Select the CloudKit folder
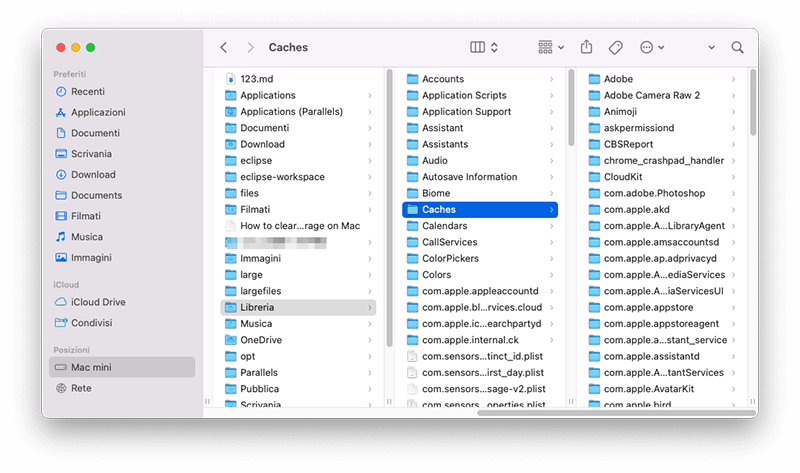The width and height of the screenshot is (800, 473). (x=662, y=177)
